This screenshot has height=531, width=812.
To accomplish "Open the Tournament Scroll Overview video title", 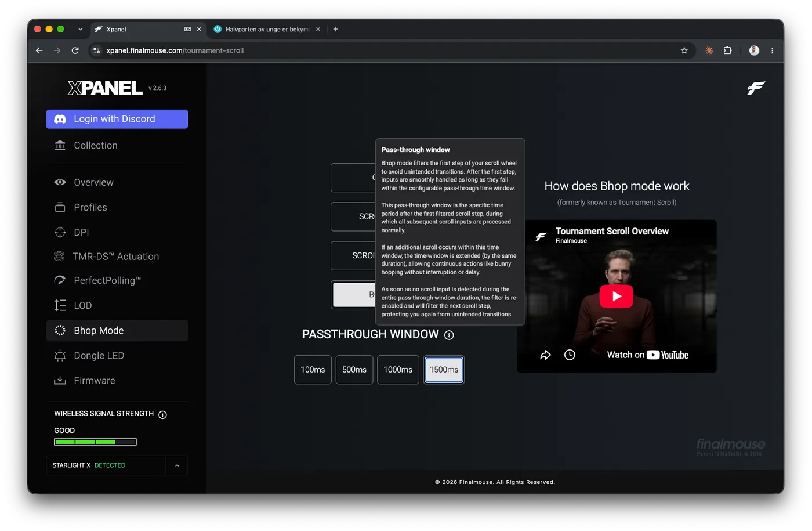I will 612,231.
